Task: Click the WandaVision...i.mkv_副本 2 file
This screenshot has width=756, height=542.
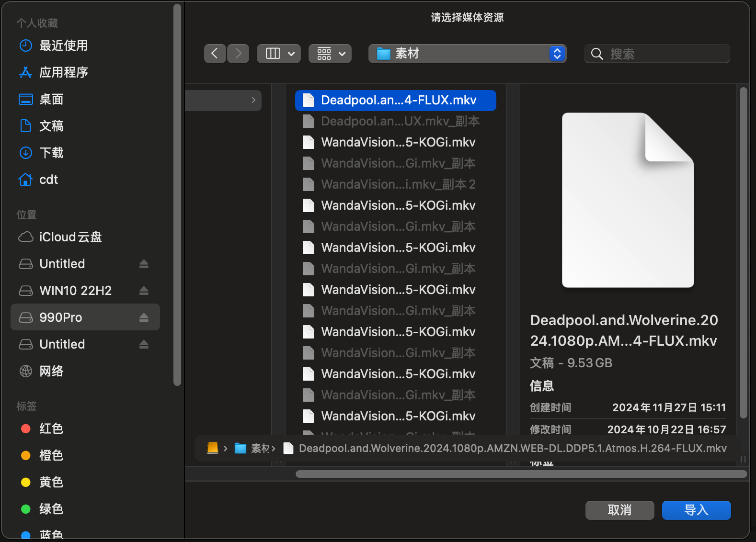Action: [396, 184]
